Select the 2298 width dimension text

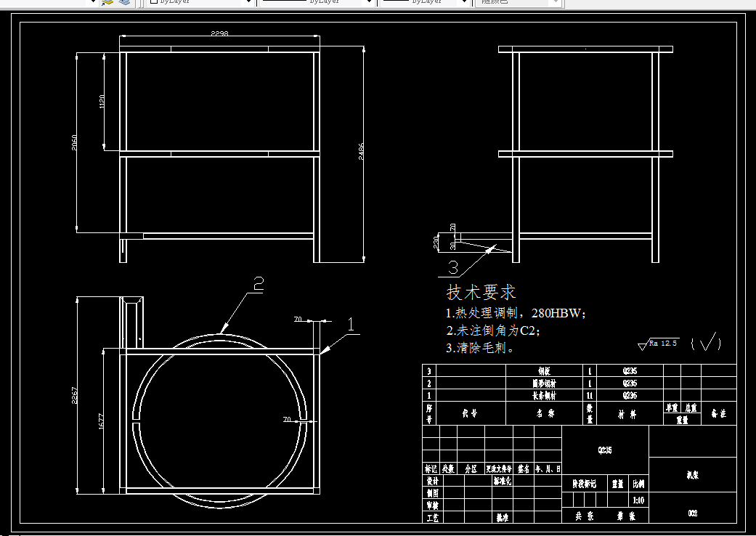(x=219, y=33)
